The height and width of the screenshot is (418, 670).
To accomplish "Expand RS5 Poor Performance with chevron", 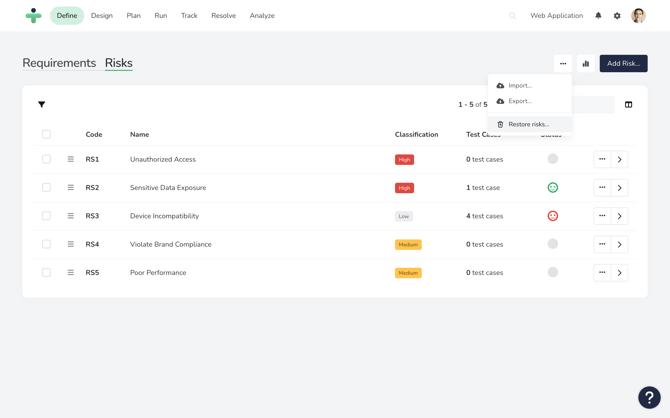I will coord(620,272).
